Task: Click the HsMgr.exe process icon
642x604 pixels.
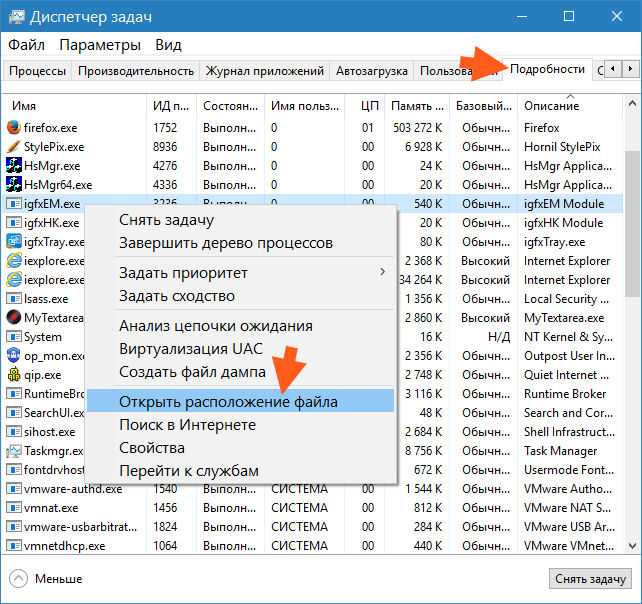Action: click(14, 165)
